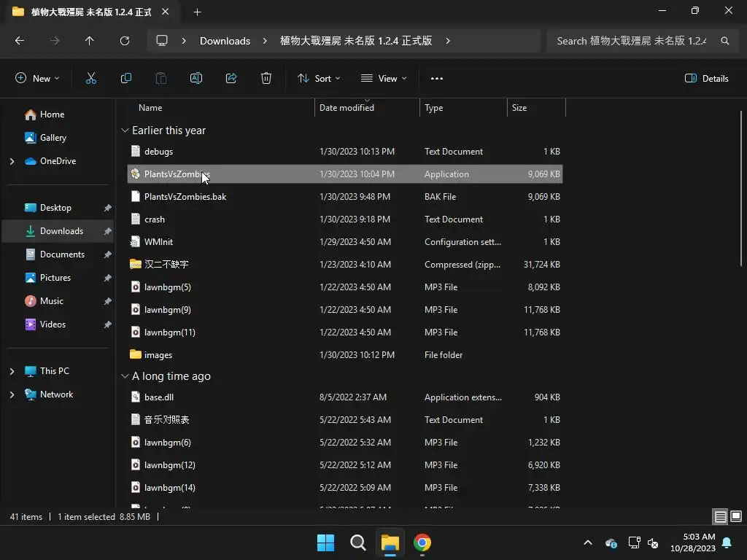This screenshot has height=560, width=747.
Task: Click the Rename icon
Action: click(196, 79)
